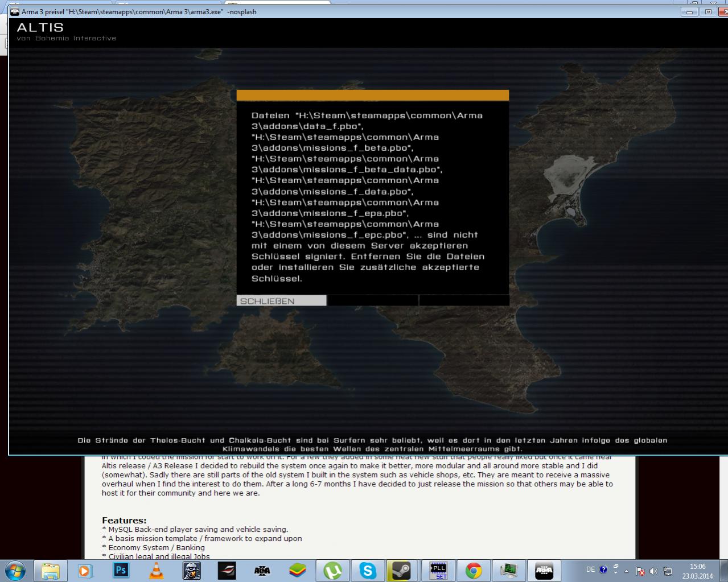This screenshot has height=582, width=728.
Task: Click the loading tip about Thelos-Bucht
Action: tap(372, 444)
